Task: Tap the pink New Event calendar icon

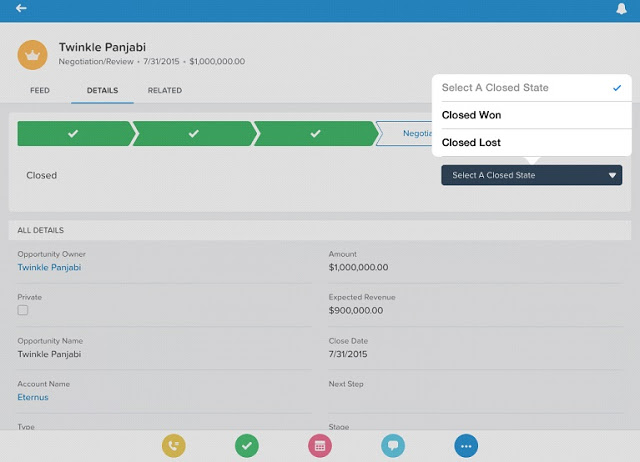Action: 320,446
